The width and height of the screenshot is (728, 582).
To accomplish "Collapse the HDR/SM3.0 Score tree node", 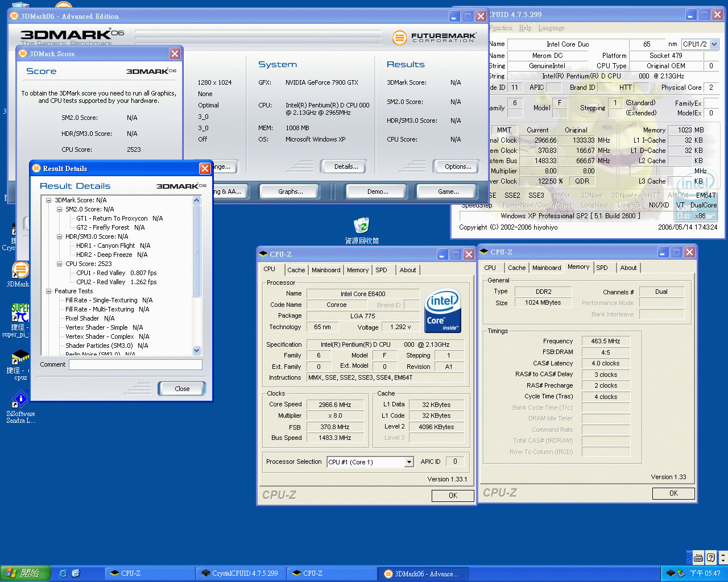I will click(59, 236).
